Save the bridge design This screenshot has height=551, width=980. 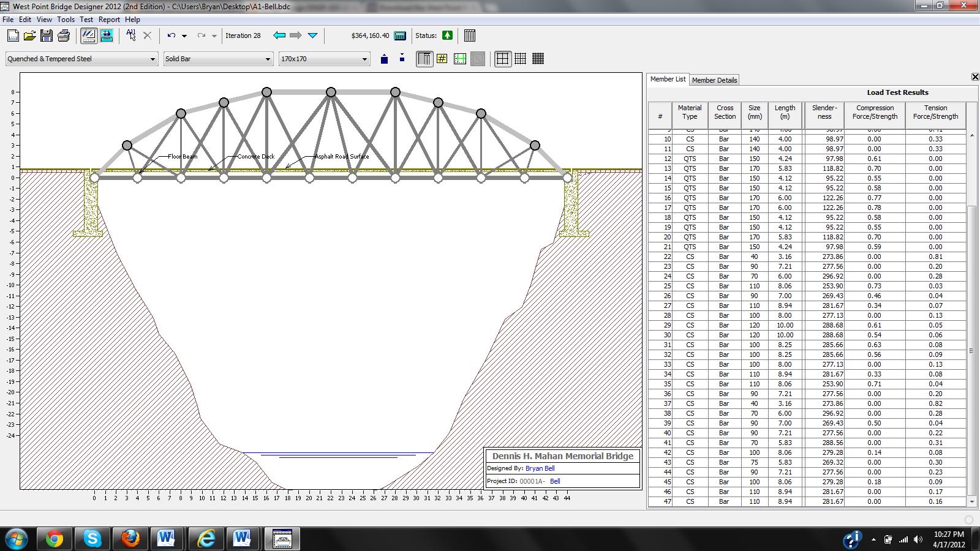(47, 36)
